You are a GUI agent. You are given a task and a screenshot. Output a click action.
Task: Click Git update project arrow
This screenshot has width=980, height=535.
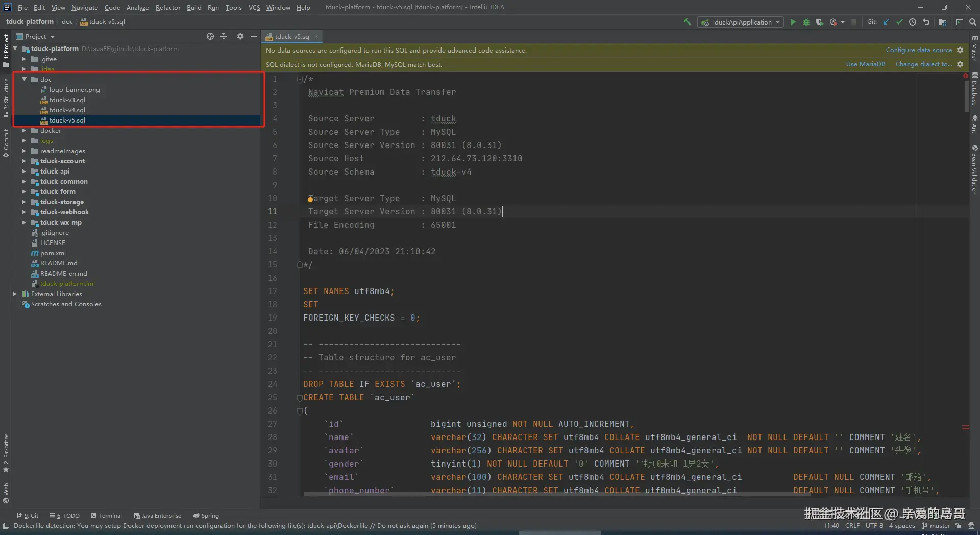click(x=886, y=22)
